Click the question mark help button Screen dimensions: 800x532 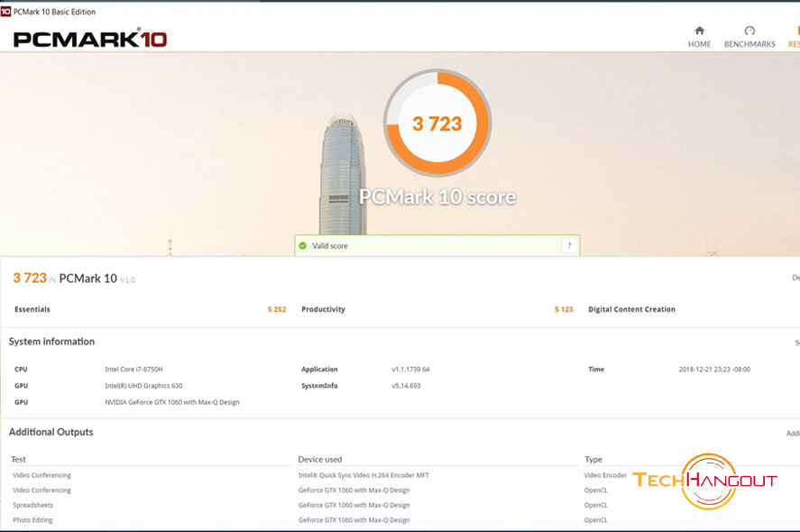tap(569, 245)
